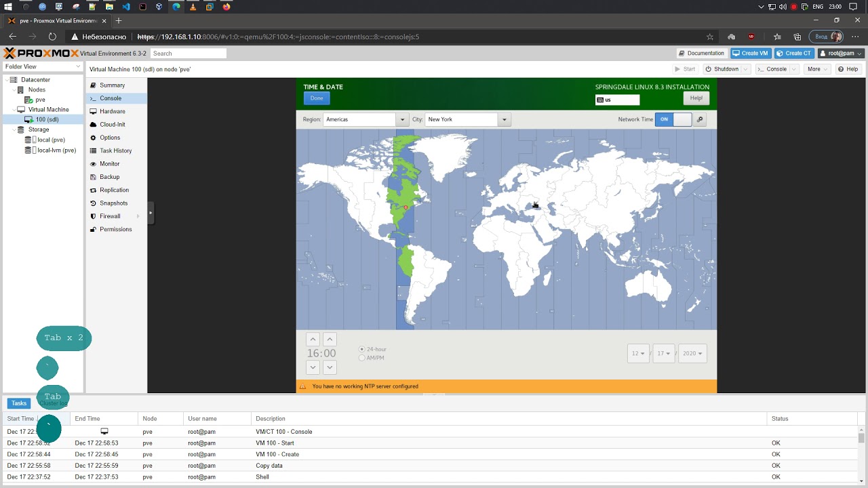The width and height of the screenshot is (868, 488).
Task: Click the Console toolbar button
Action: (772, 69)
